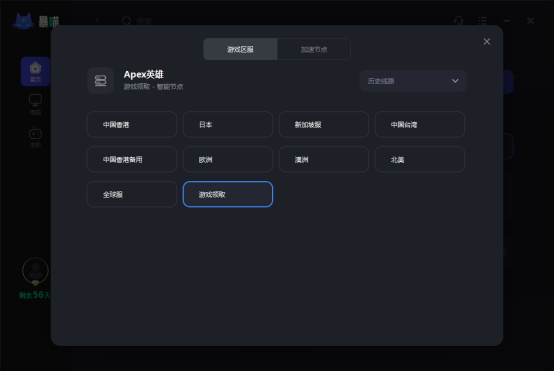This screenshot has width=554, height=371.
Task: Close the Apex英雄 region dialog
Action: (x=487, y=42)
